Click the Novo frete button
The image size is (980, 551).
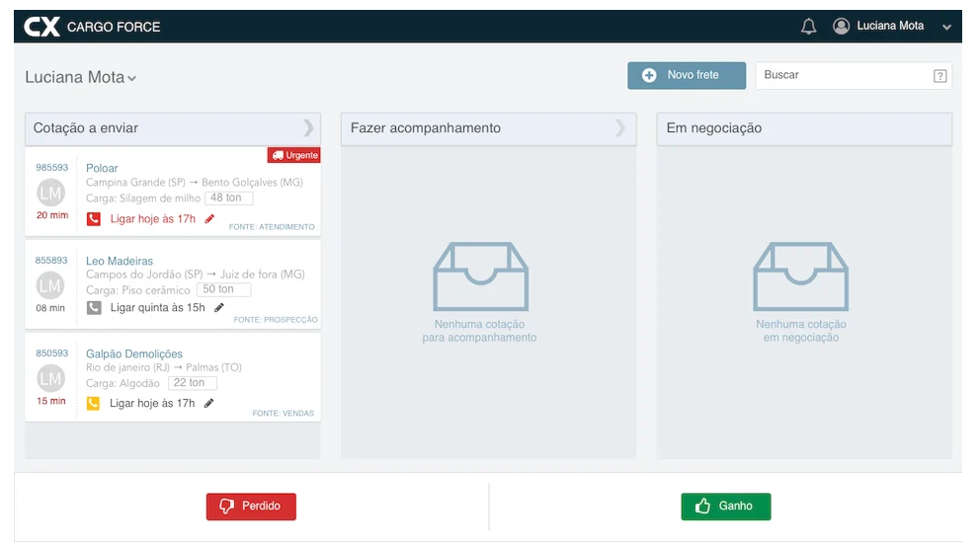pyautogui.click(x=687, y=75)
